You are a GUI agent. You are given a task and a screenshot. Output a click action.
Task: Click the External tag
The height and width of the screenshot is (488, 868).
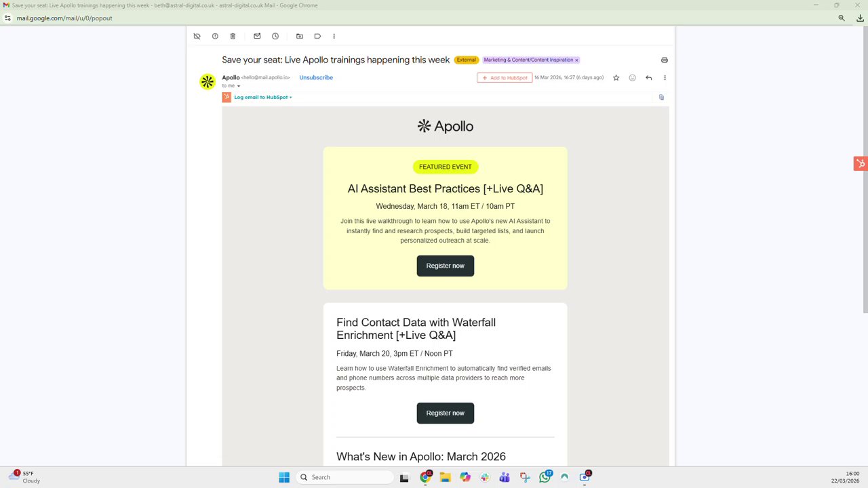[466, 60]
